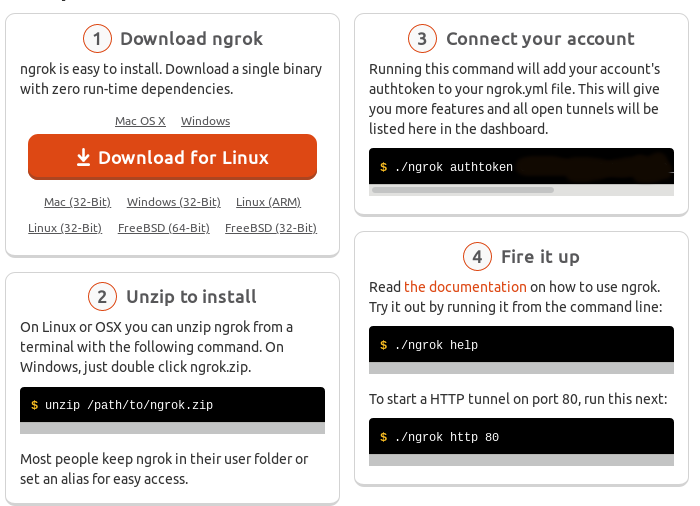Click the download arrow icon
700x506 pixels.
(x=83, y=158)
